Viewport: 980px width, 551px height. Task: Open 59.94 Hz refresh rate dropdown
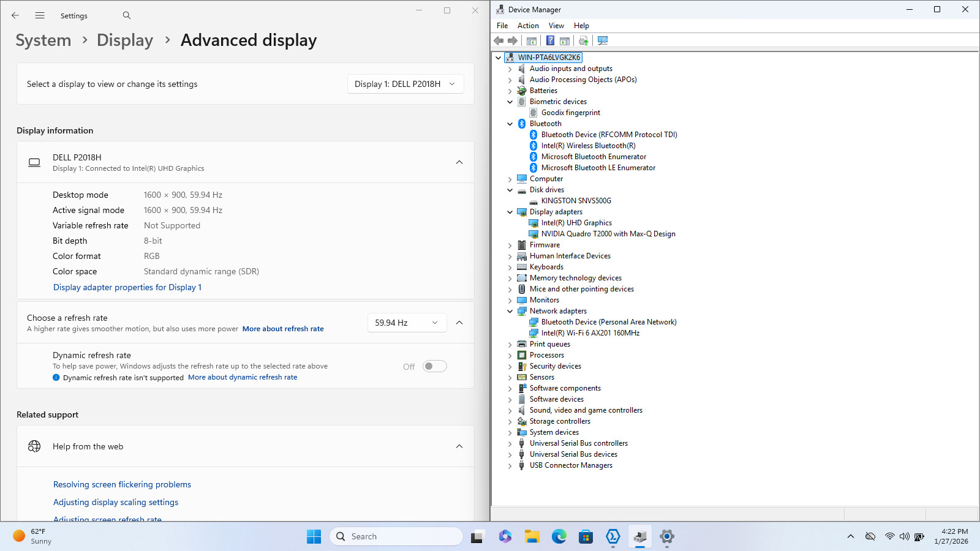407,323
